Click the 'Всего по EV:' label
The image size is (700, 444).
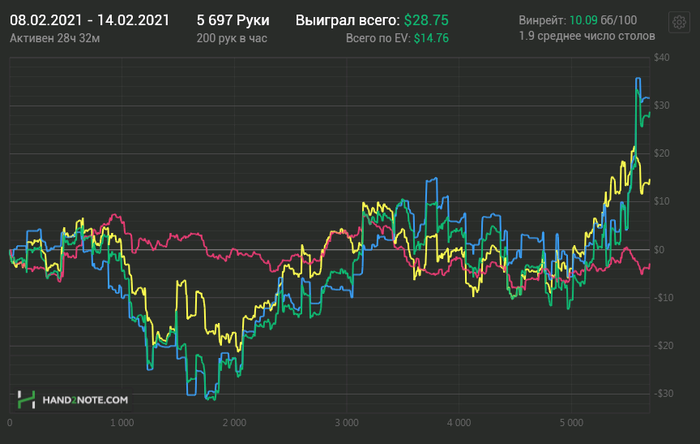[378, 38]
